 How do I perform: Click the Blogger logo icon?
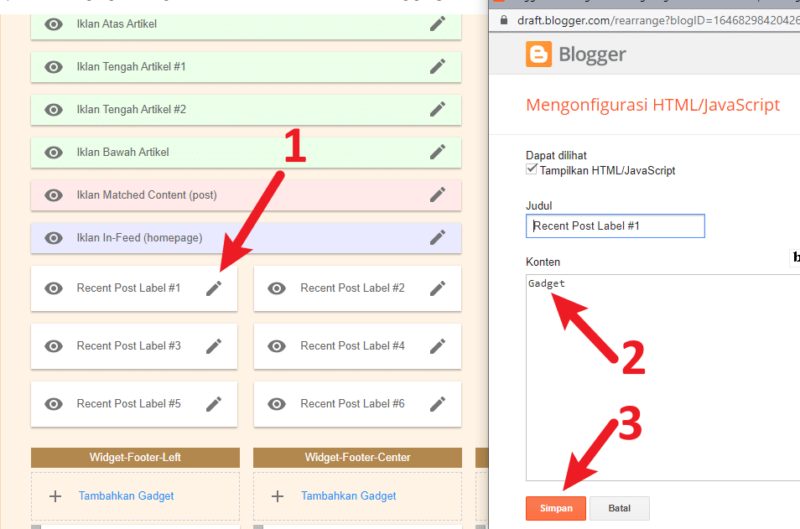click(539, 54)
